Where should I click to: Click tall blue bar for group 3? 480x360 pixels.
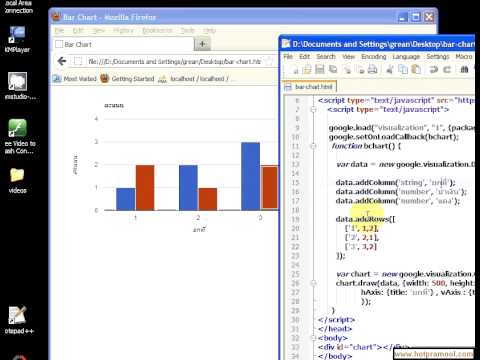point(250,176)
